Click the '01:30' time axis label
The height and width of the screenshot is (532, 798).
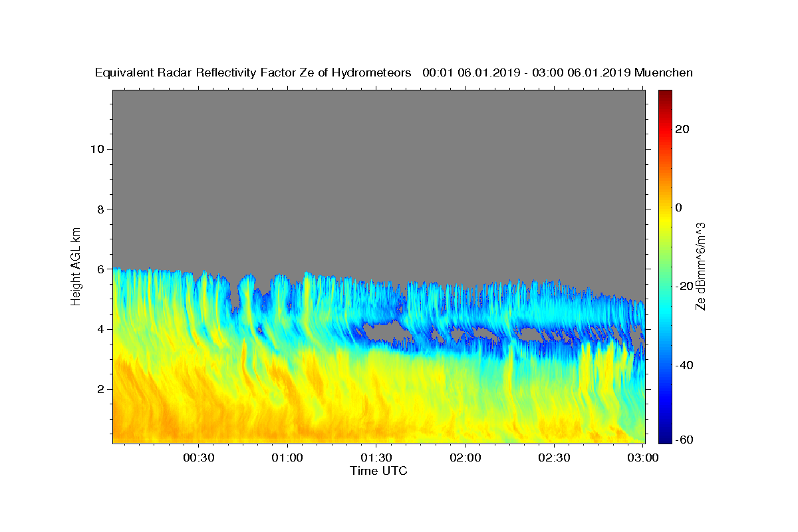pos(376,458)
